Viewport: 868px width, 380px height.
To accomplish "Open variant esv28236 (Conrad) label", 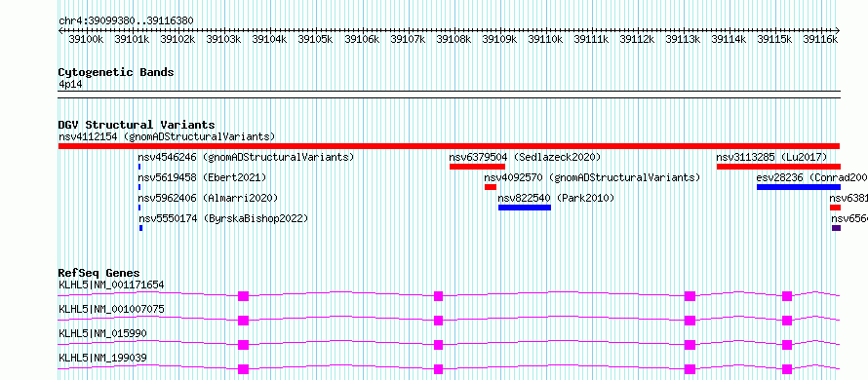I will coord(811,177).
